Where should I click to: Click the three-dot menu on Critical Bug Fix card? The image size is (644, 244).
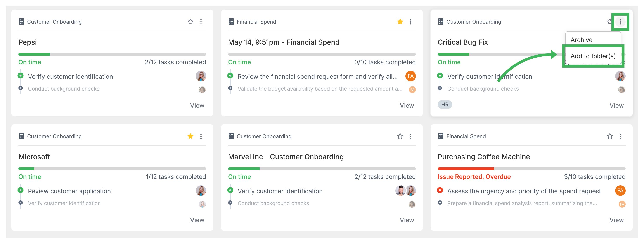point(620,22)
